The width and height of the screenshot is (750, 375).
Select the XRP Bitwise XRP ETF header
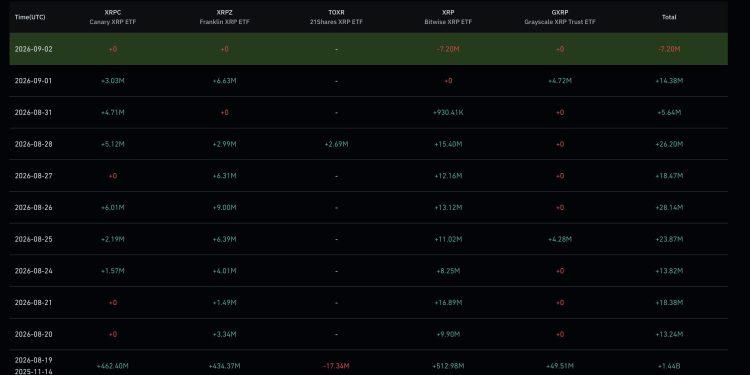tap(448, 17)
